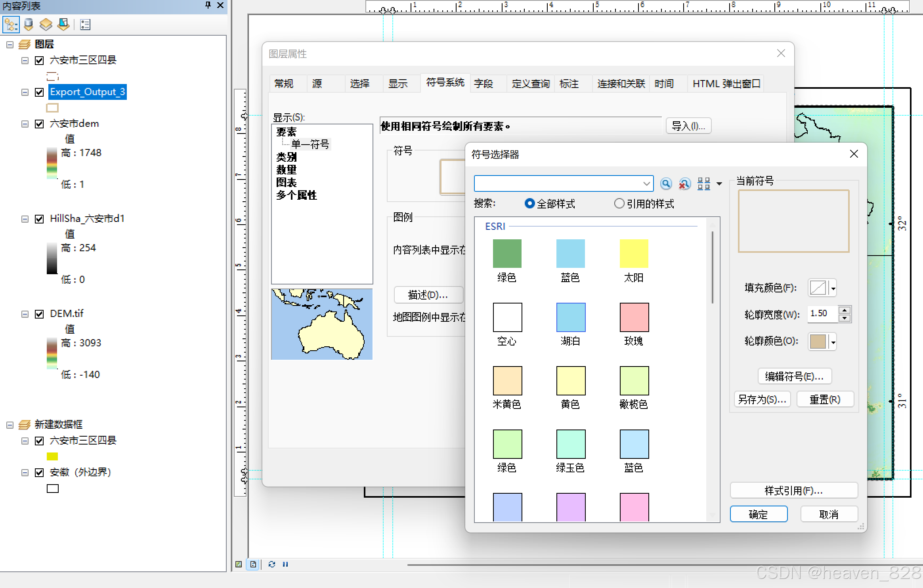Viewport: 923px width, 588px height.
Task: Click List By Visibility icon
Action: click(46, 25)
